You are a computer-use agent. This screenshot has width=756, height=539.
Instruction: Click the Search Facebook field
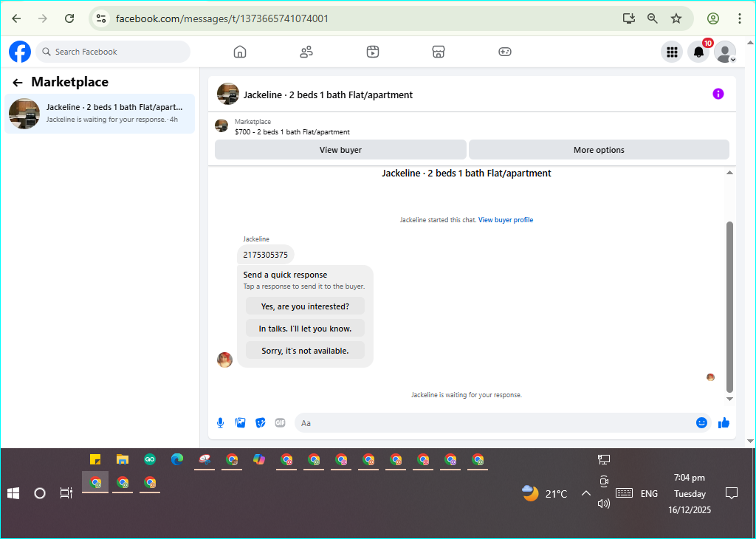(x=113, y=52)
